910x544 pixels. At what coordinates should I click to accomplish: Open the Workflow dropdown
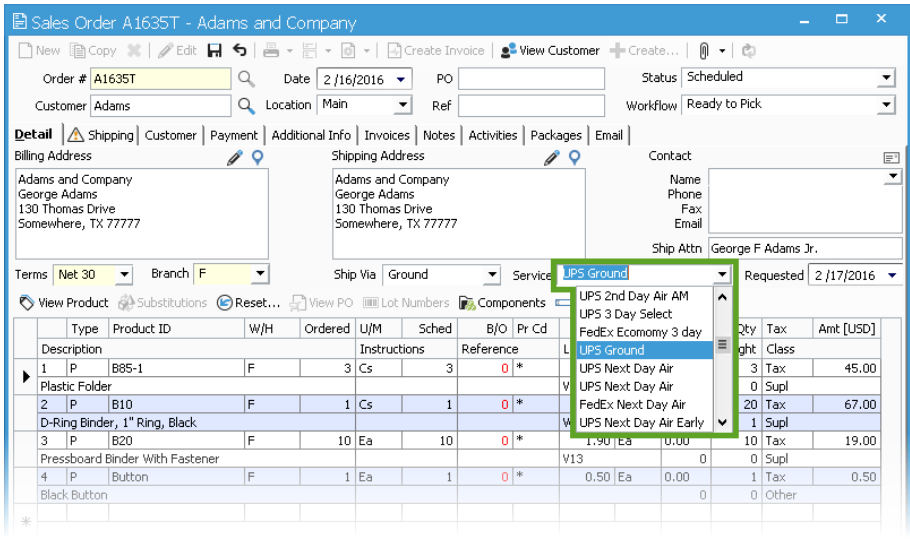pos(886,105)
